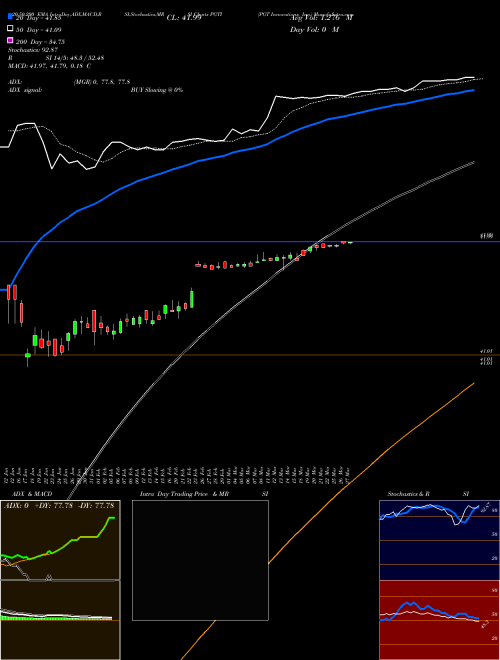The height and width of the screenshot is (660, 500).
Task: Click the 'BUY Slowing @ 0%' signal text
Action: (x=157, y=90)
